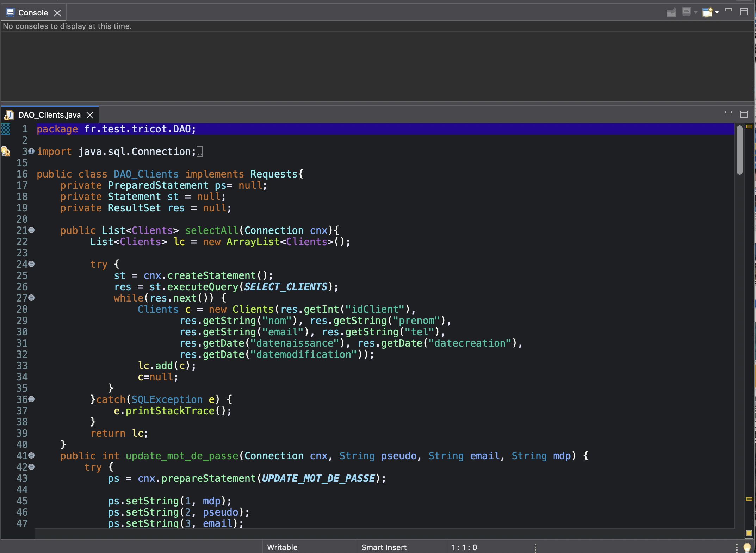Open the Open Console dropdown arrow

pos(717,12)
